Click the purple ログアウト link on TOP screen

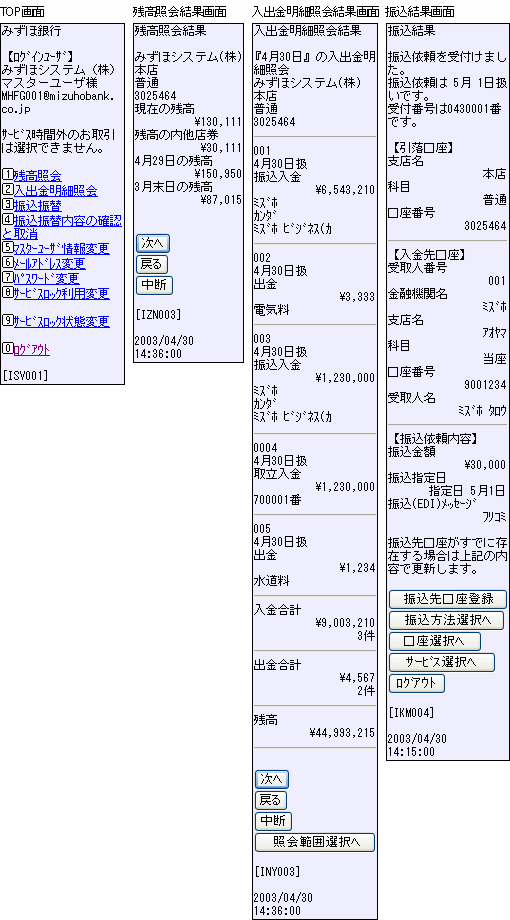(x=32, y=350)
